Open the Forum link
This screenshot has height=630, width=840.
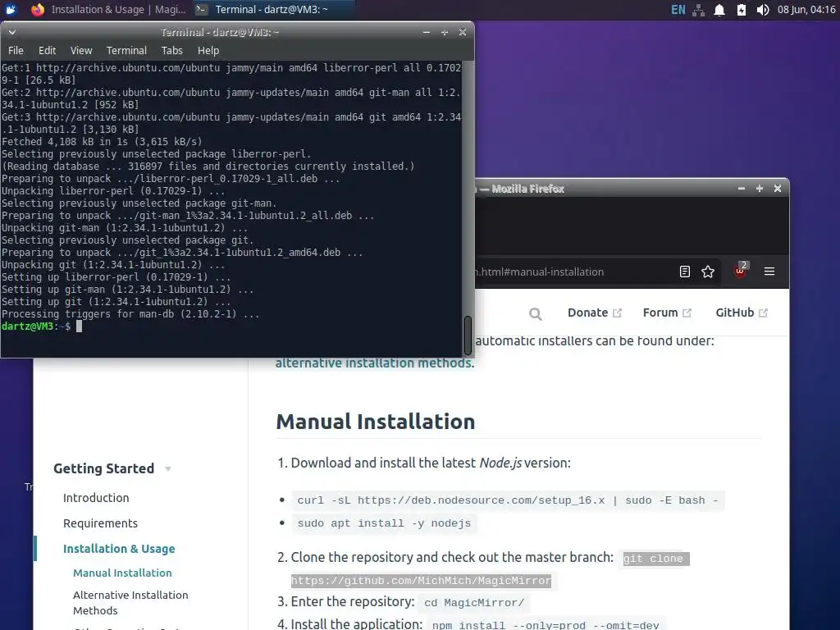[x=667, y=313]
